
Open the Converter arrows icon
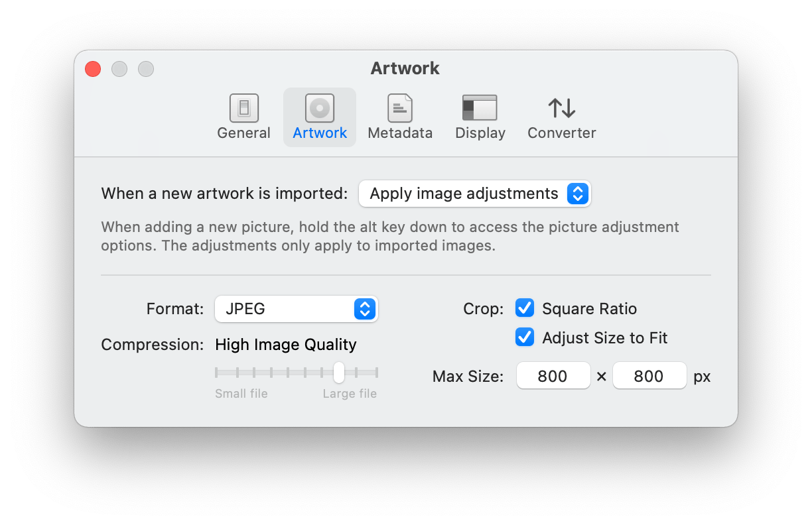(x=561, y=108)
